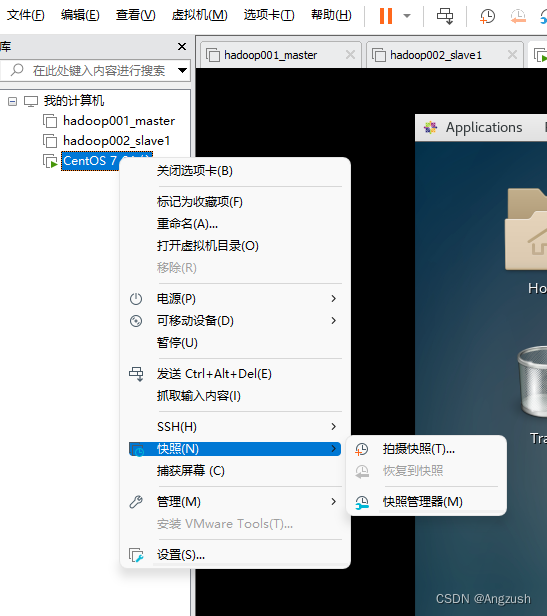Image resolution: width=547 pixels, height=616 pixels.
Task: Open the 文件(F) menu
Action: click(x=26, y=15)
